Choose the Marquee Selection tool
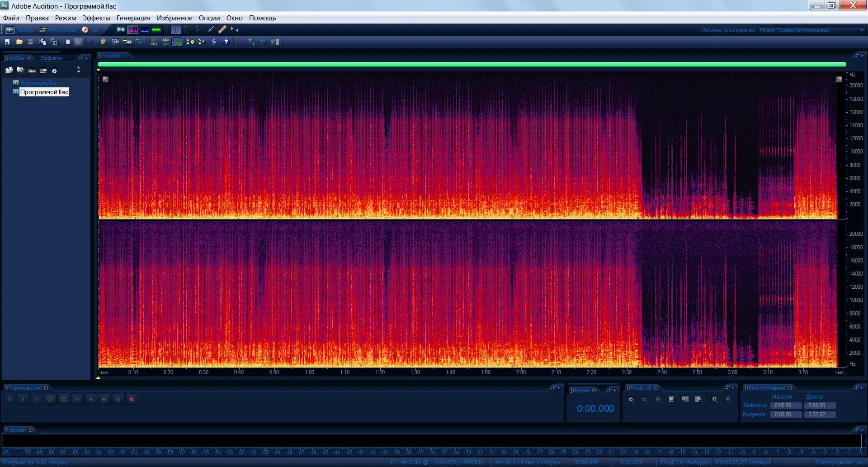This screenshot has width=868, height=467. tap(187, 30)
